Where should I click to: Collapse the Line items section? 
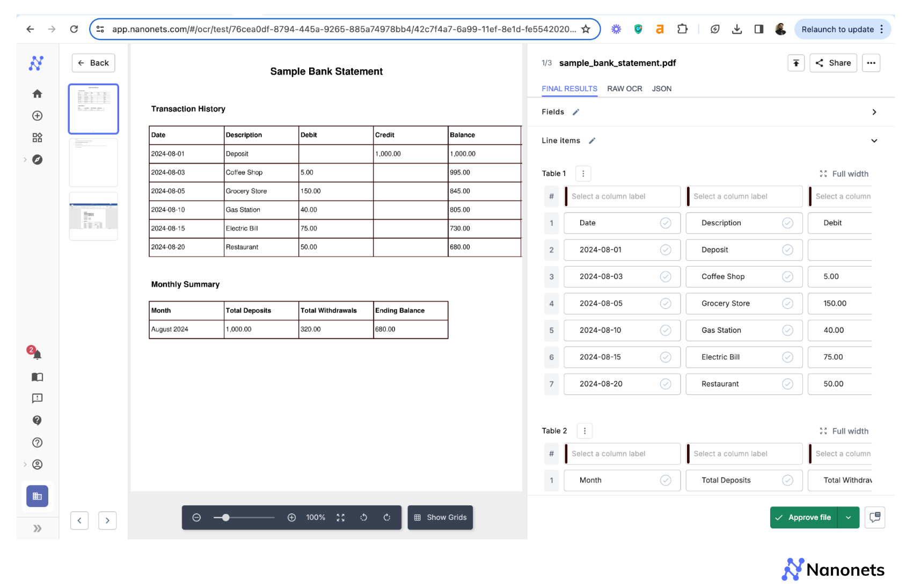tap(874, 141)
